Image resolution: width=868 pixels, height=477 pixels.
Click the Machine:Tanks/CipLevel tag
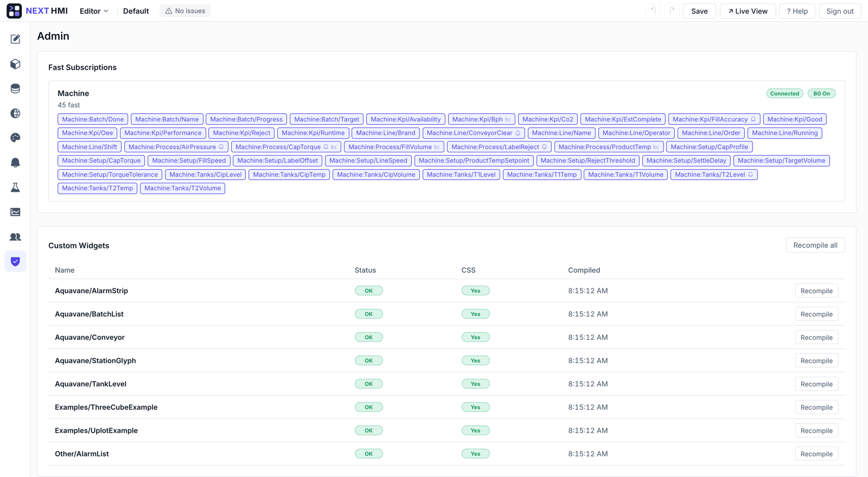coord(206,175)
